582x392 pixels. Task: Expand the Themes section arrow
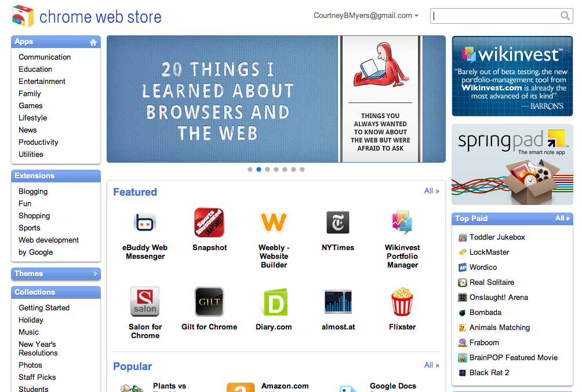coord(96,274)
